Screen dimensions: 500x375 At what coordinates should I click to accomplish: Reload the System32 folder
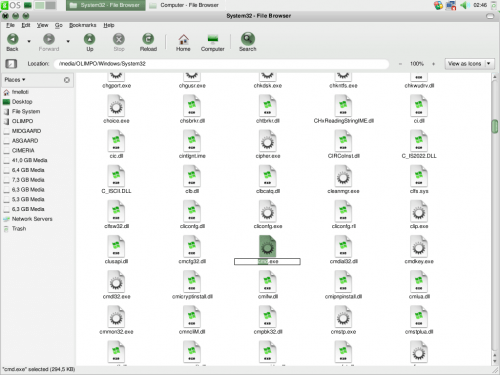tap(148, 42)
